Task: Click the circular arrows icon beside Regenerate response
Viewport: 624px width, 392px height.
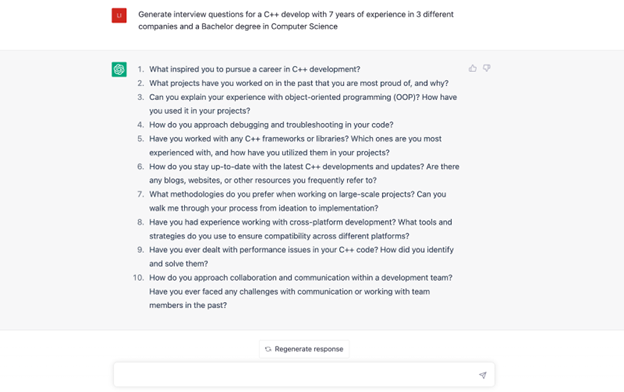Action: coord(268,349)
